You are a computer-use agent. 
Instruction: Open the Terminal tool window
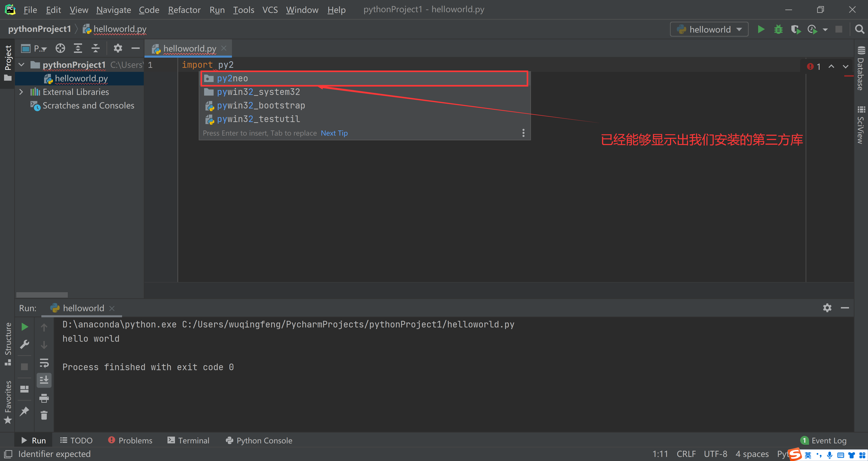188,440
